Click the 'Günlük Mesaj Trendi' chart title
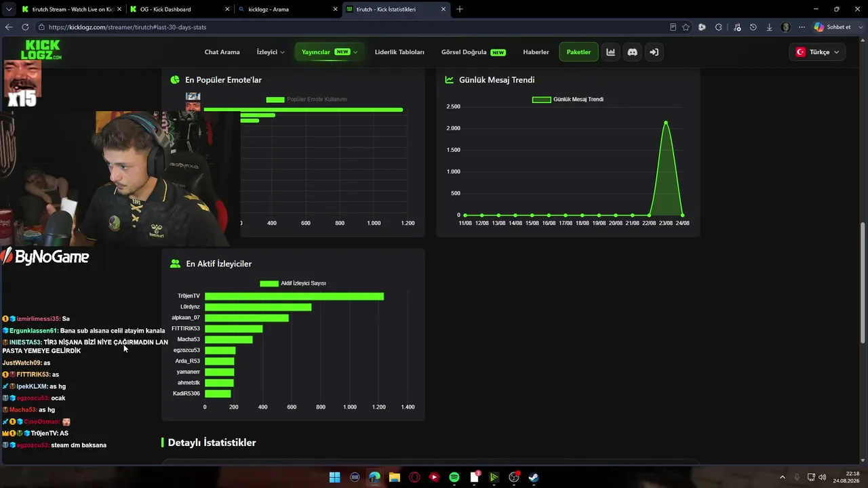The height and width of the screenshot is (488, 868). click(x=496, y=80)
